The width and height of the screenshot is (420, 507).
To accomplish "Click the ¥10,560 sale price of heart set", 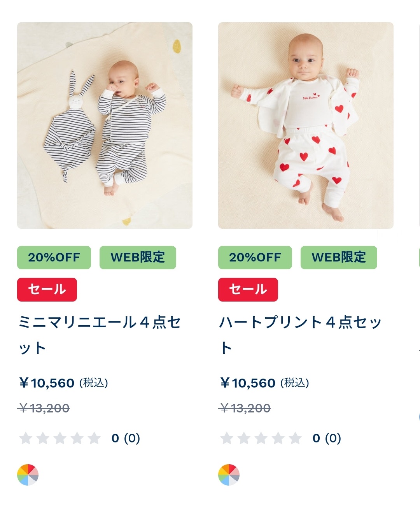I will click(248, 383).
